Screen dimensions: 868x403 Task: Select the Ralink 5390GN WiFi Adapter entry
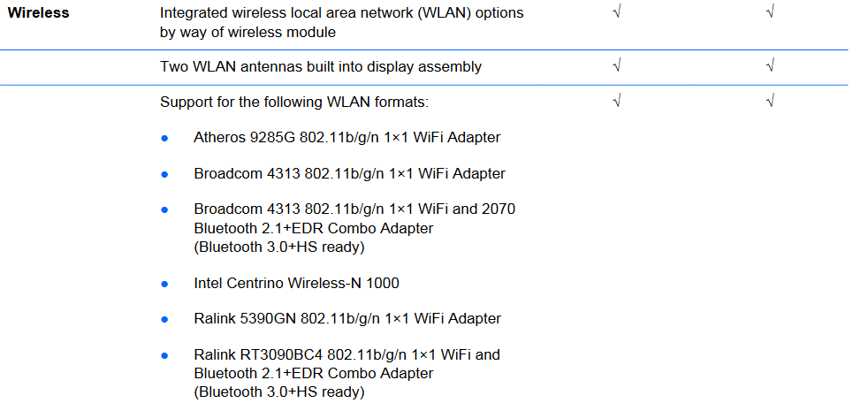[347, 318]
